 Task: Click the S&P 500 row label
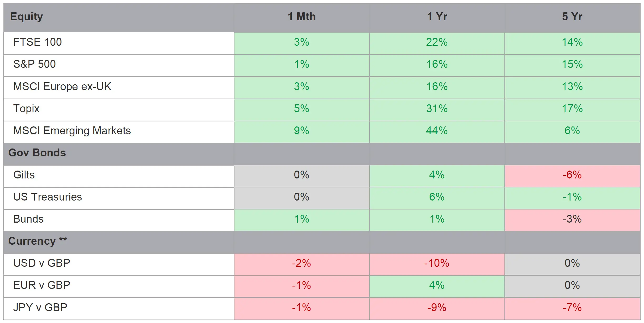[34, 64]
